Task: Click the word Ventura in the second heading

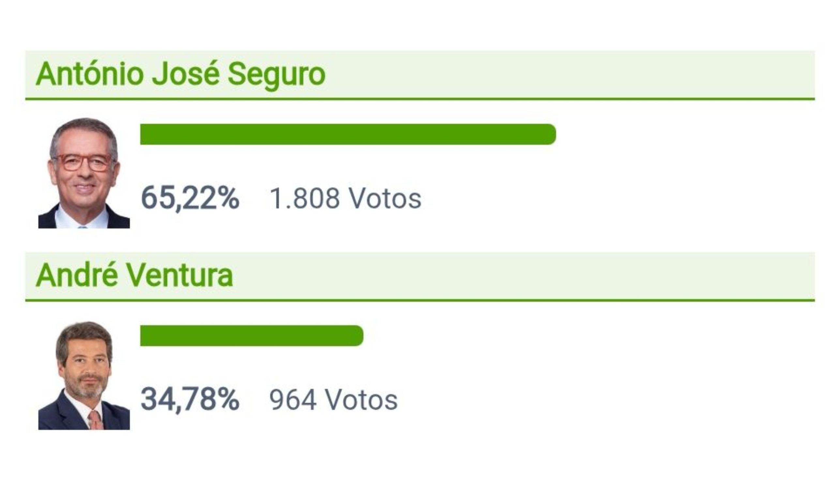Action: click(x=180, y=275)
